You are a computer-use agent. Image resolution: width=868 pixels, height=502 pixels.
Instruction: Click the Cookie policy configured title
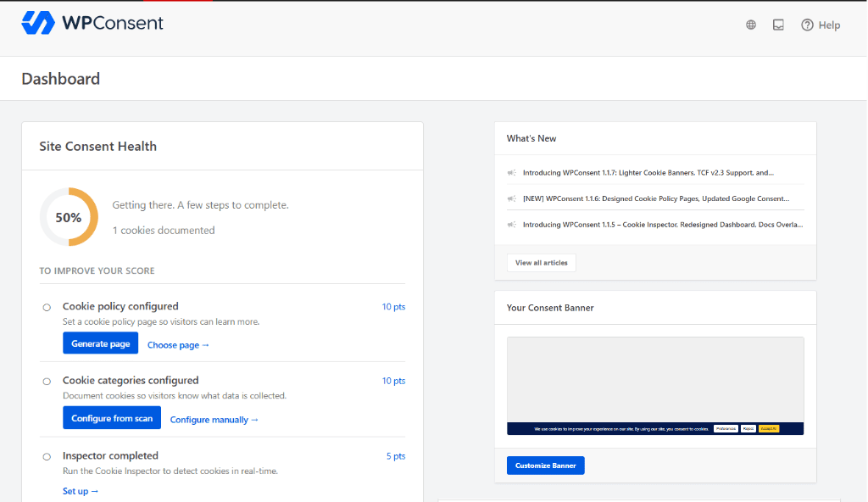120,306
